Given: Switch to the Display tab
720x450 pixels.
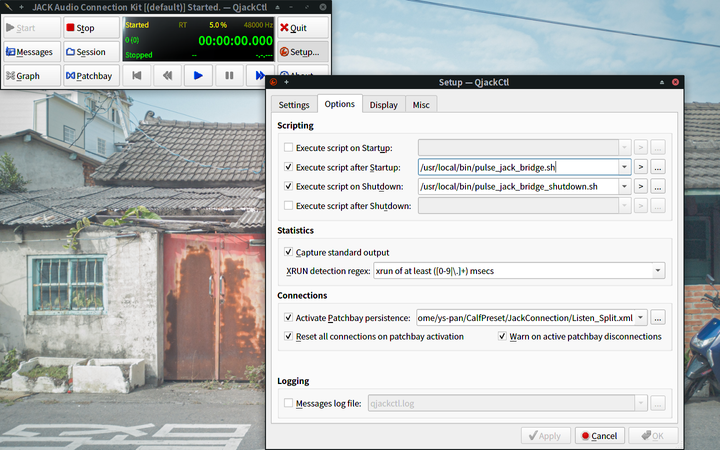Looking at the screenshot, I should pos(383,105).
